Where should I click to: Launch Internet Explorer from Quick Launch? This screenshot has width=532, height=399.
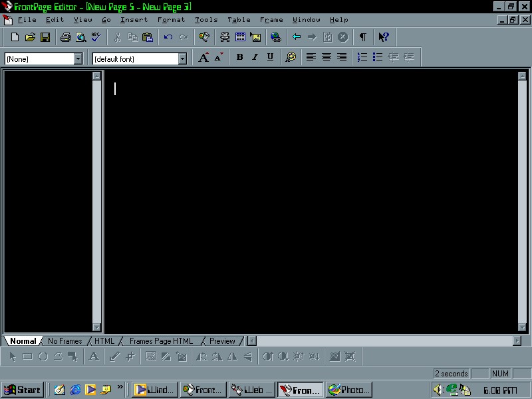pyautogui.click(x=75, y=390)
